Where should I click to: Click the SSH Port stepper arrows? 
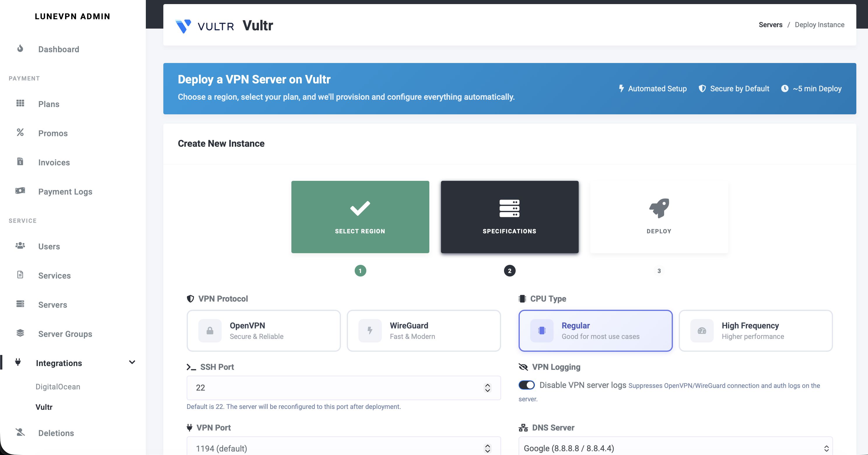pos(487,388)
